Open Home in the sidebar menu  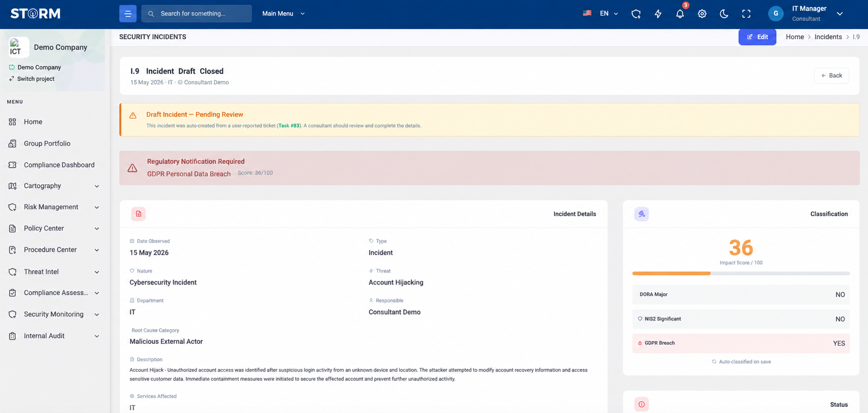tap(33, 122)
